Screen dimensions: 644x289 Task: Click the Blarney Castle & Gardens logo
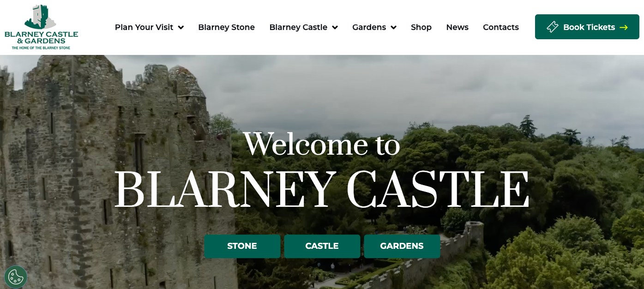point(41,27)
